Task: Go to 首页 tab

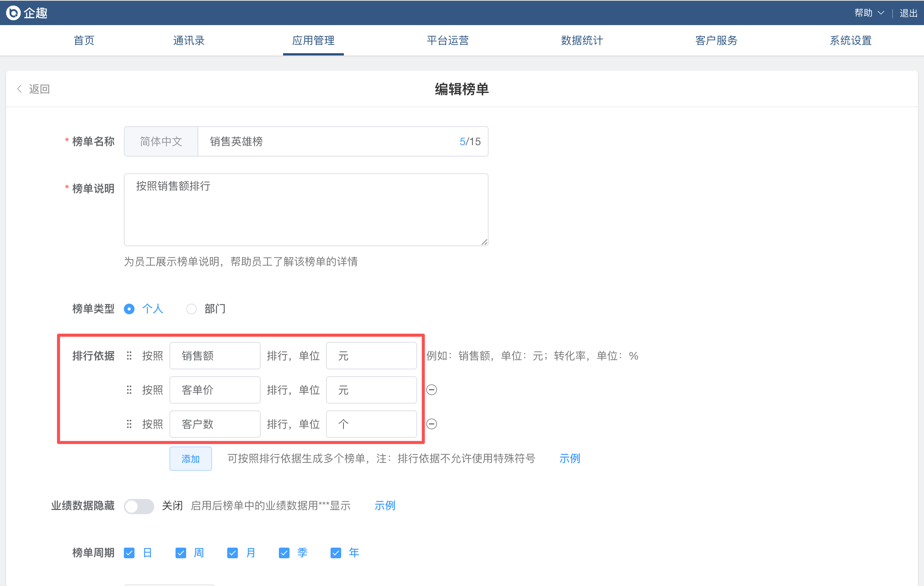Action: [x=84, y=40]
